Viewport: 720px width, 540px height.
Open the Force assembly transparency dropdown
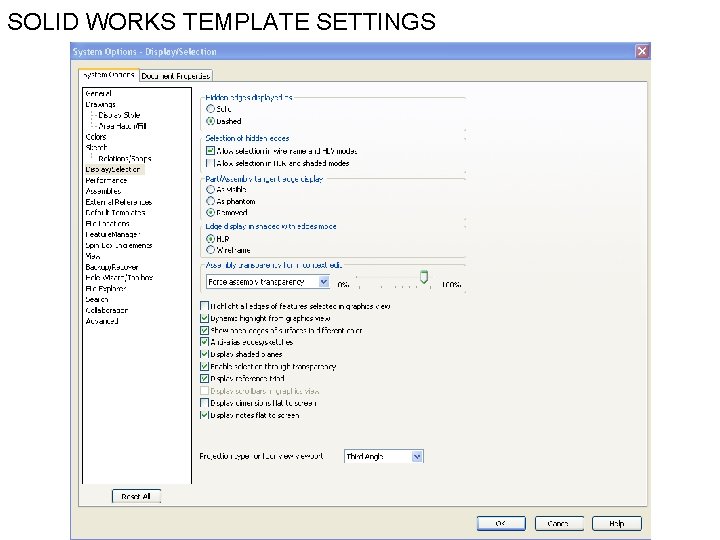[268, 281]
